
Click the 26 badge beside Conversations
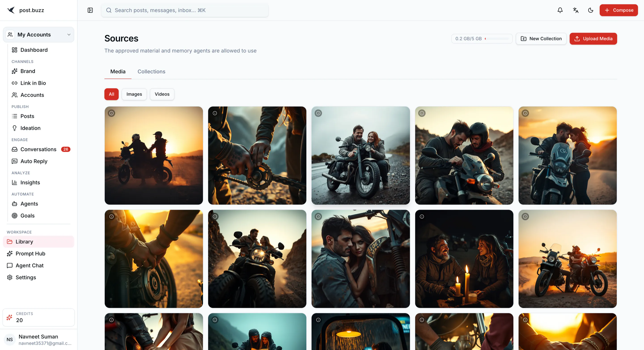click(x=66, y=149)
